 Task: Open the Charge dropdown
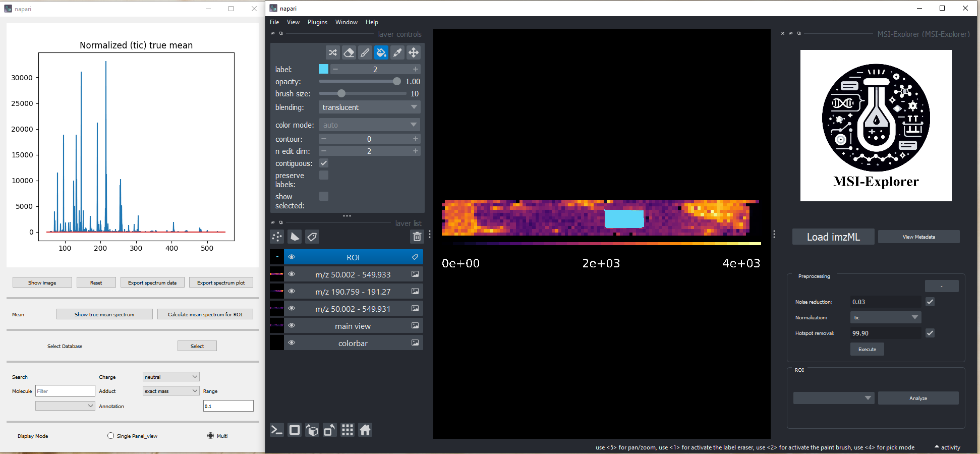coord(171,377)
